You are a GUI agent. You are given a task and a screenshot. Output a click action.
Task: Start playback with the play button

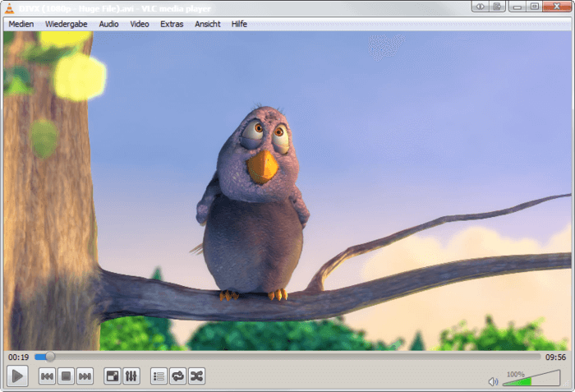[x=17, y=376]
